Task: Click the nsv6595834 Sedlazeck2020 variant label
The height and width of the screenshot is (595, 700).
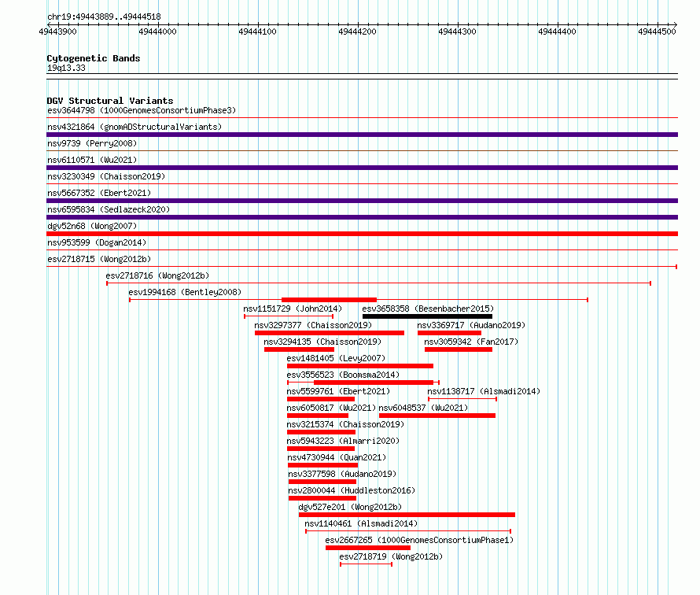Action: pos(109,209)
